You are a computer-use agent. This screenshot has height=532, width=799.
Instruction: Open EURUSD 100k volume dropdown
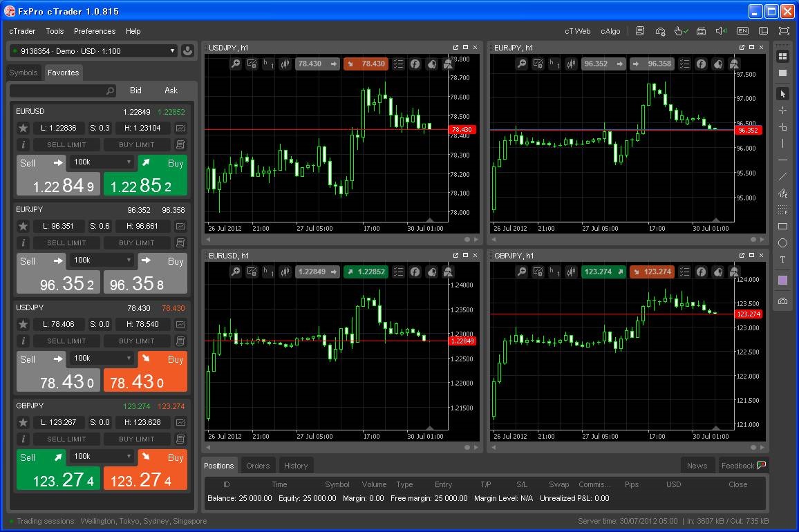[x=102, y=162]
